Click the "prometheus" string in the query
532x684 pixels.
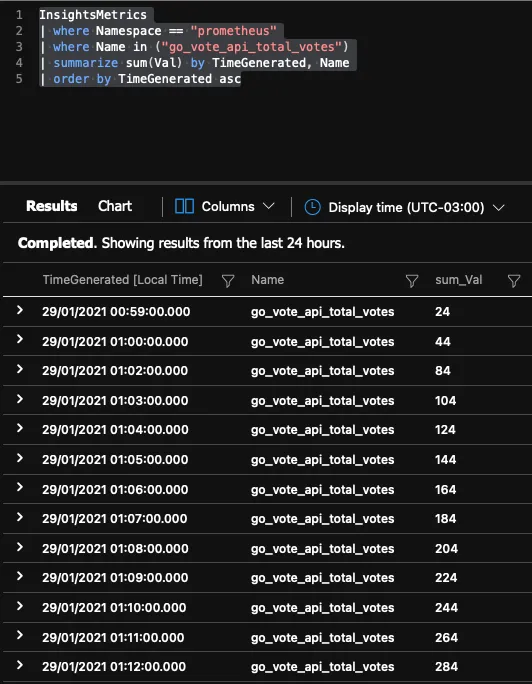(x=233, y=31)
